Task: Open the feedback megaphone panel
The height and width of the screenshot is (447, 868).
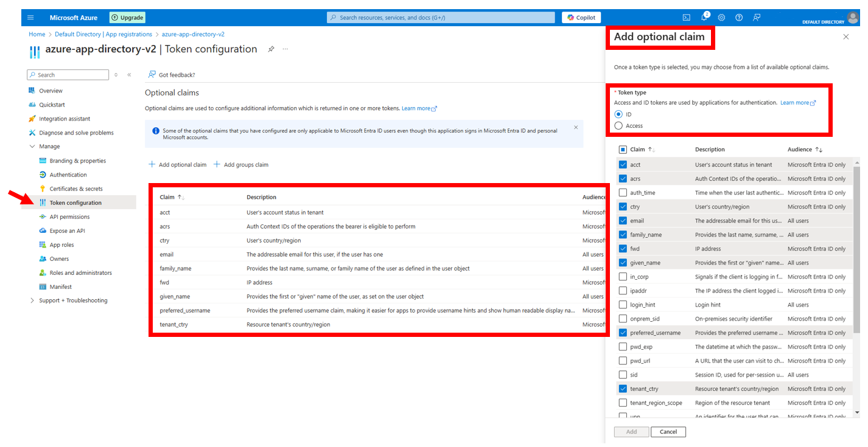Action: point(756,17)
